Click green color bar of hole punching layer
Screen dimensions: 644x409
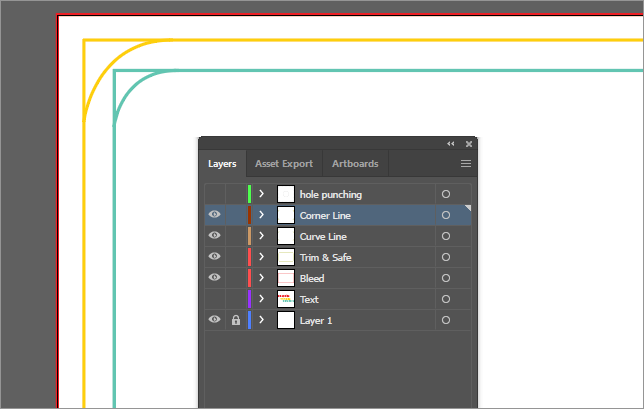click(249, 194)
